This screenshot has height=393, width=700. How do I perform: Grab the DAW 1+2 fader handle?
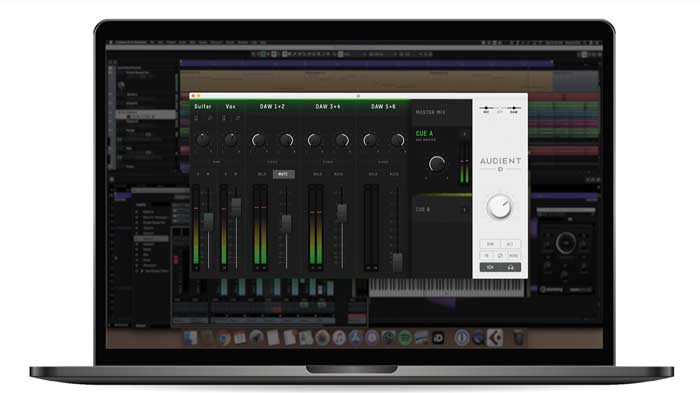click(286, 224)
